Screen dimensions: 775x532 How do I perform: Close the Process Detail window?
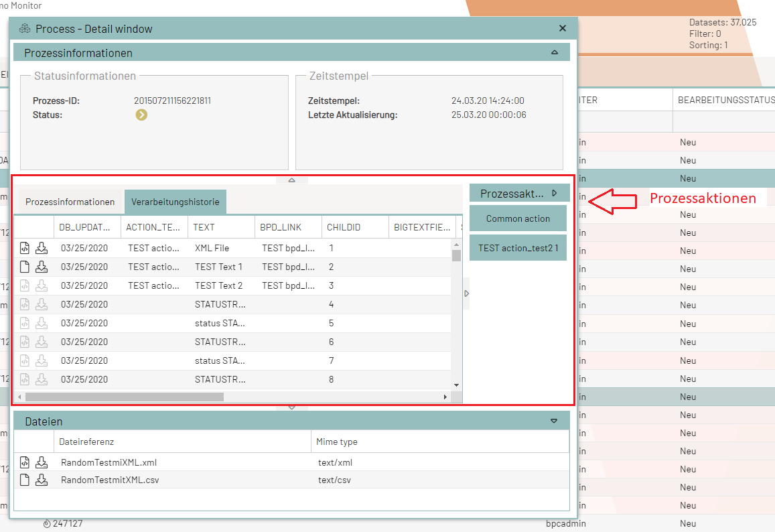(x=563, y=28)
